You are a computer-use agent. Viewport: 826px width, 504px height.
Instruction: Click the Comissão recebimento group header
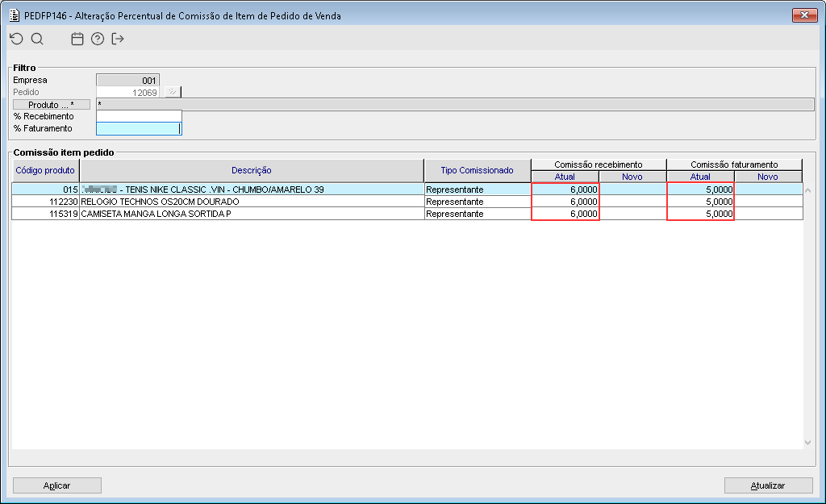click(x=599, y=165)
